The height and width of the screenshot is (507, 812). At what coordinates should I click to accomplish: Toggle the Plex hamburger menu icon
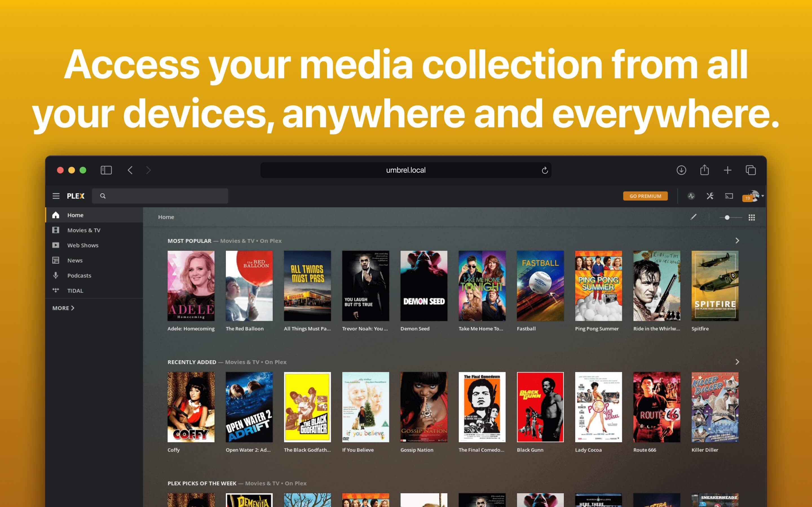coord(56,196)
